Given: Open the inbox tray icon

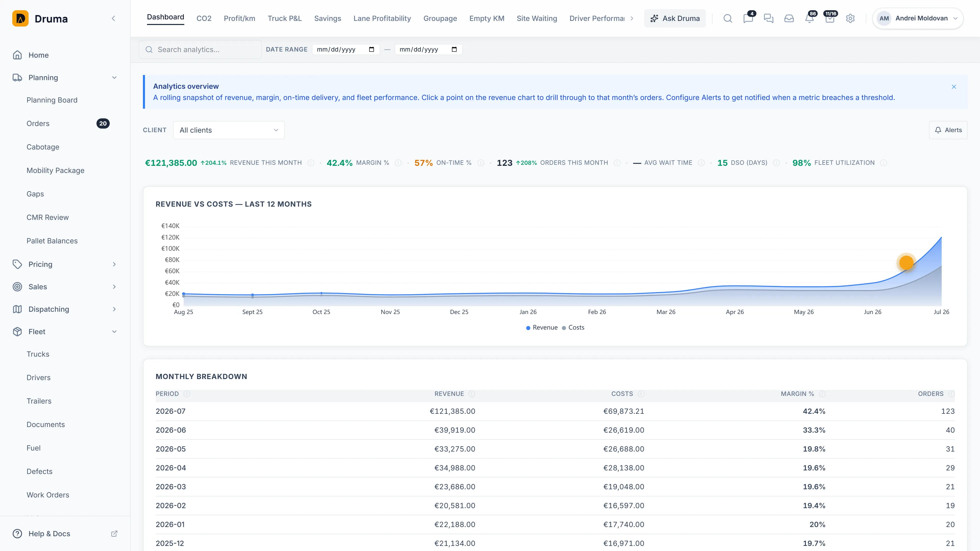Looking at the screenshot, I should 789,18.
